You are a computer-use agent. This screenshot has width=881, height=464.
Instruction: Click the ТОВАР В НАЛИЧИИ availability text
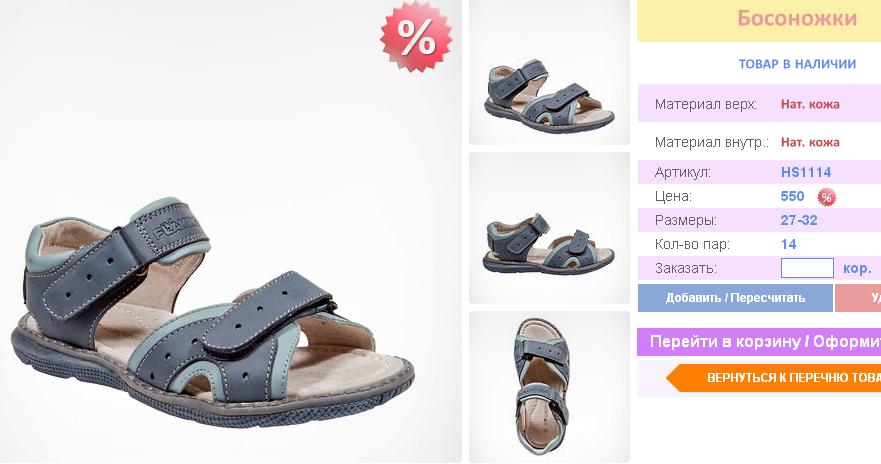point(797,64)
